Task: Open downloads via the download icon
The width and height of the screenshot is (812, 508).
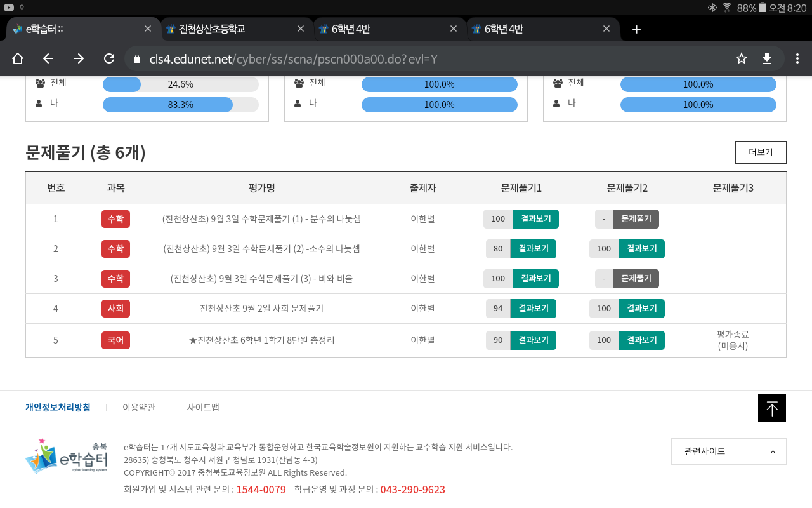Action: tap(767, 58)
